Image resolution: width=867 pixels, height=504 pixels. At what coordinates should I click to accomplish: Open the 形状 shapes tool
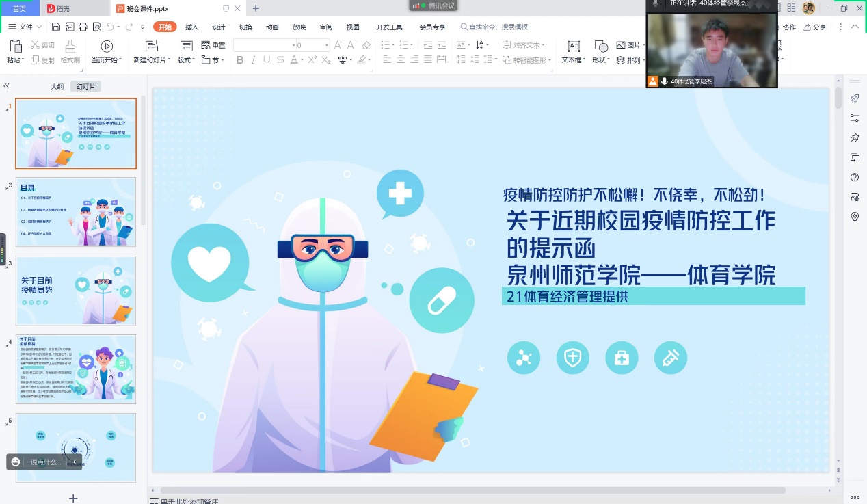[601, 47]
